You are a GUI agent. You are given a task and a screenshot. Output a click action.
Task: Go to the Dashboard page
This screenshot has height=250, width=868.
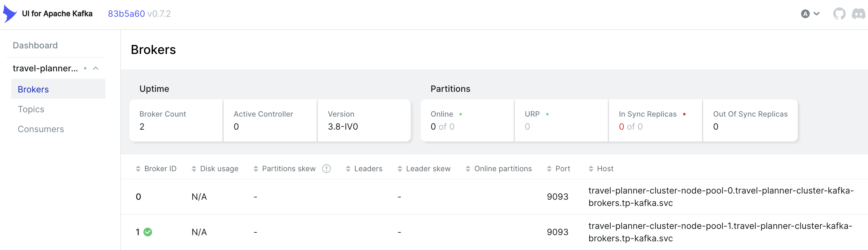point(35,45)
